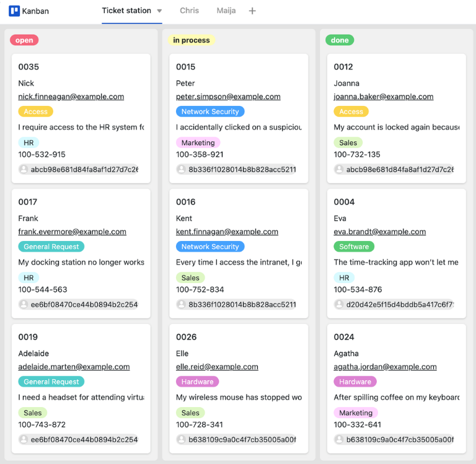The image size is (476, 464).
Task: Open the Ticket station dropdown arrow
Action: point(159,11)
